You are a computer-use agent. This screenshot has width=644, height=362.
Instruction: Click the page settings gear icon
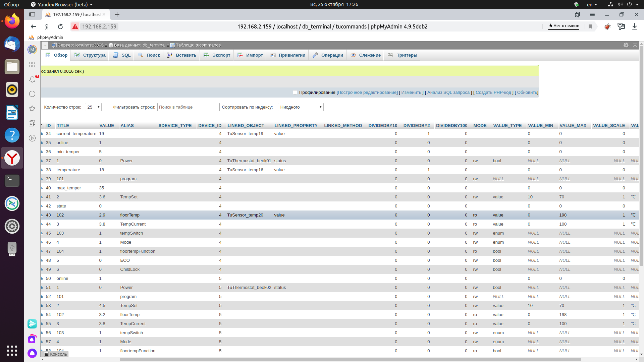click(626, 45)
